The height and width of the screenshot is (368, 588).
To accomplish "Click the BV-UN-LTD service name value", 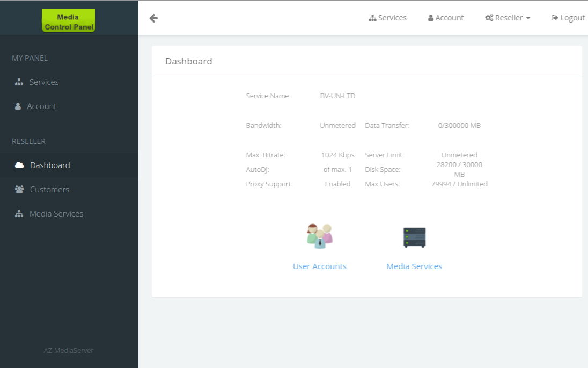I will [x=337, y=96].
